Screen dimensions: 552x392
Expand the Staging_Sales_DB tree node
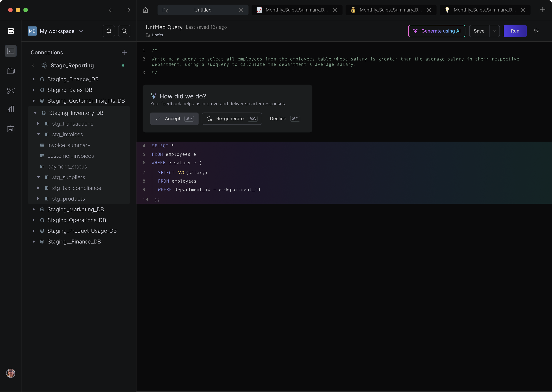click(x=34, y=90)
